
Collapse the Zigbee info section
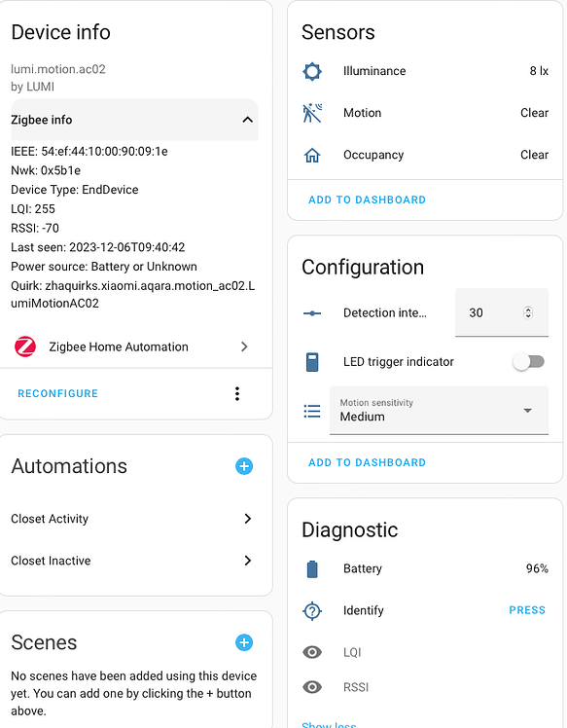(134, 120)
